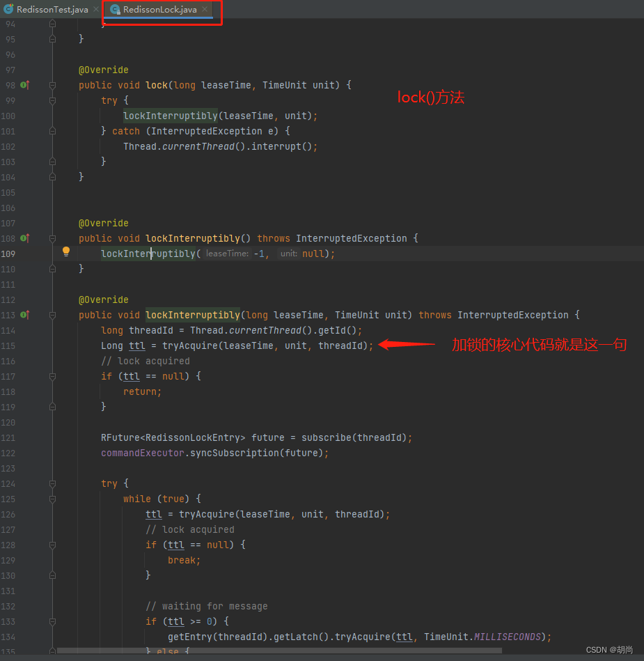Click the horizontal scrollbar at the editor bottom
Image resolution: width=644 pixels, height=661 pixels.
point(279,651)
